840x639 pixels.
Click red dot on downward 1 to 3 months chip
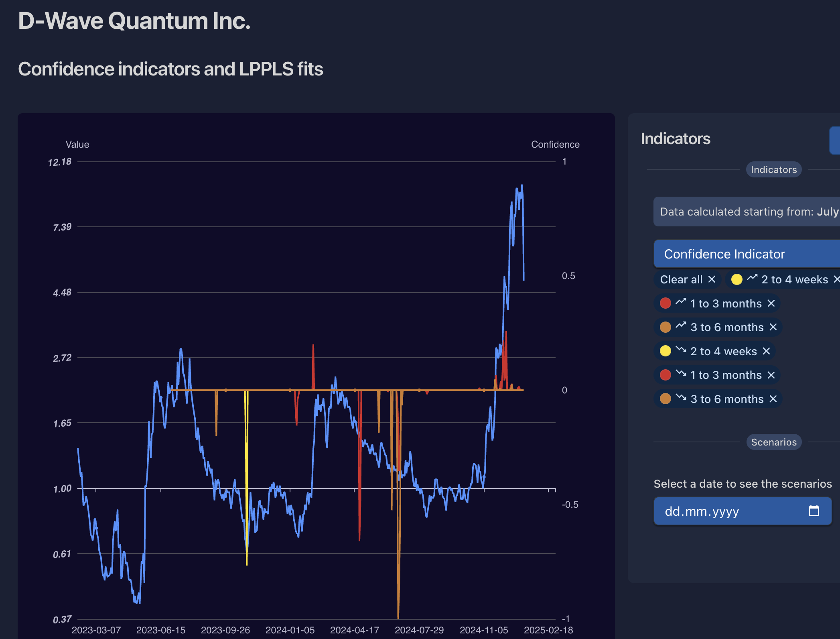[666, 375]
